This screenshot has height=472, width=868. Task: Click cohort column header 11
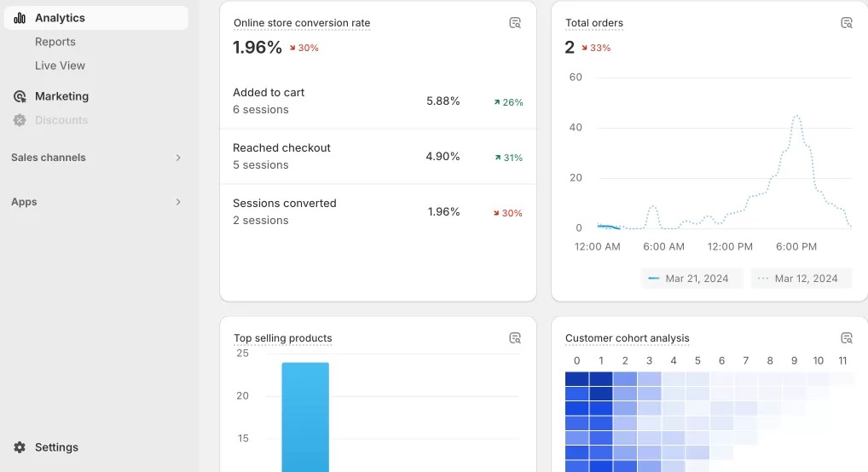[x=842, y=360]
